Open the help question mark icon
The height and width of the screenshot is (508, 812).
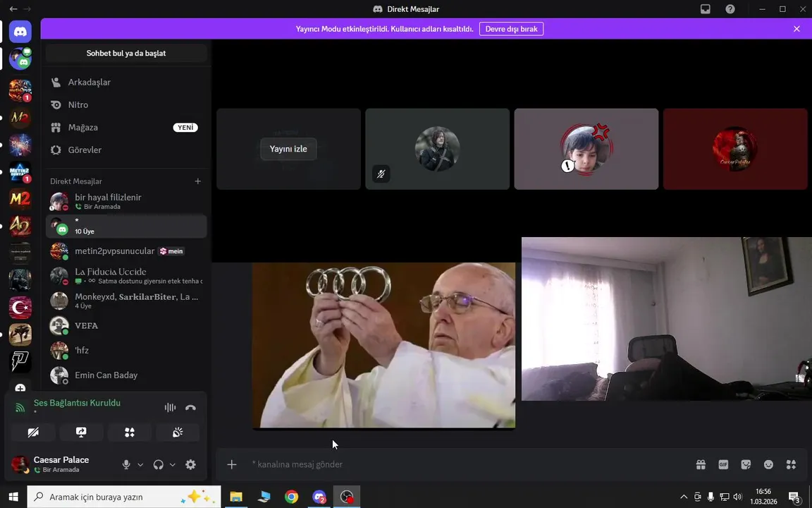(730, 8)
